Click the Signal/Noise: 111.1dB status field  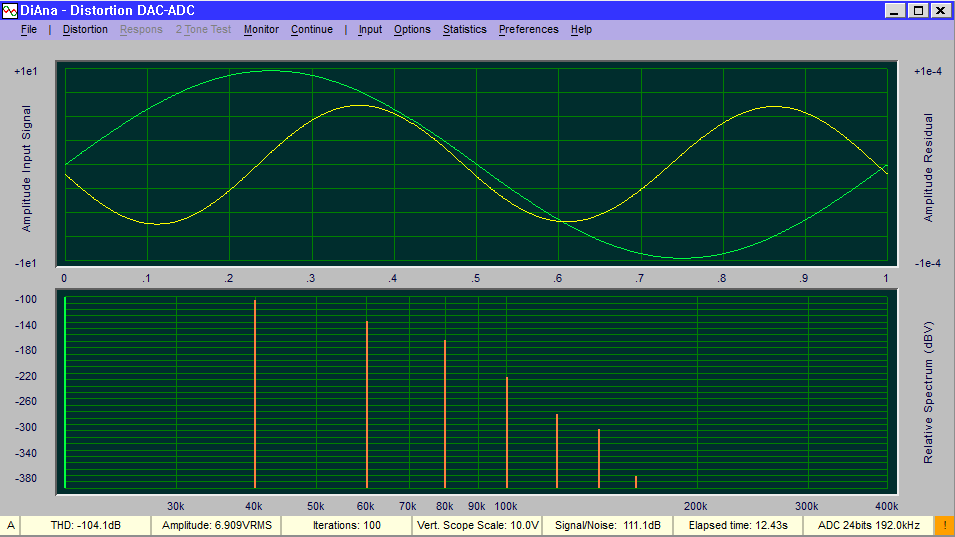point(607,525)
